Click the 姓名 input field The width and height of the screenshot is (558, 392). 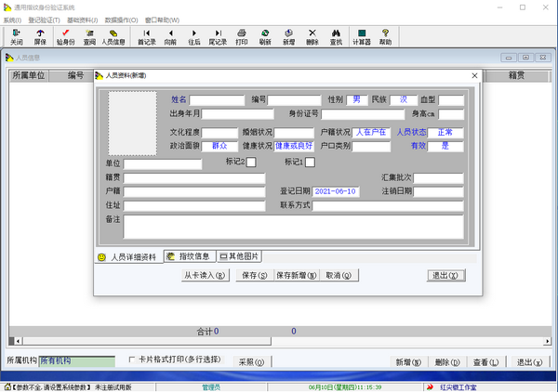click(x=218, y=99)
